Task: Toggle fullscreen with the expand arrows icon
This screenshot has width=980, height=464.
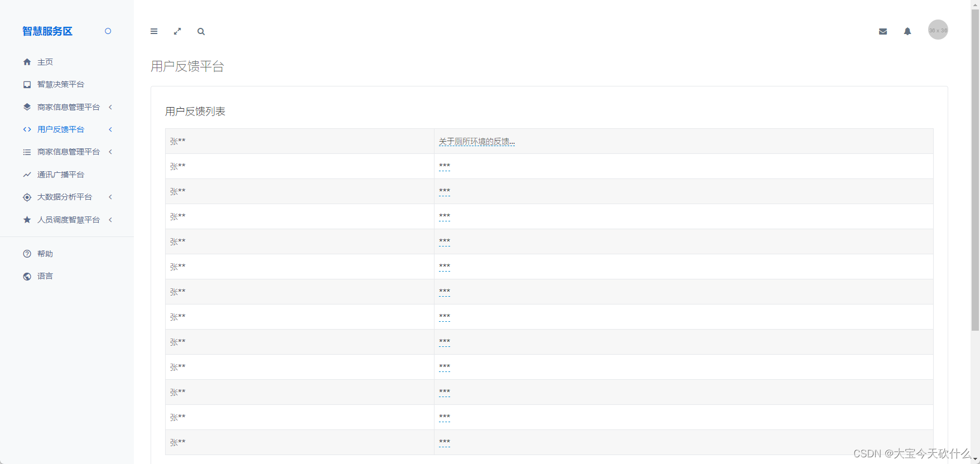Action: pyautogui.click(x=177, y=31)
